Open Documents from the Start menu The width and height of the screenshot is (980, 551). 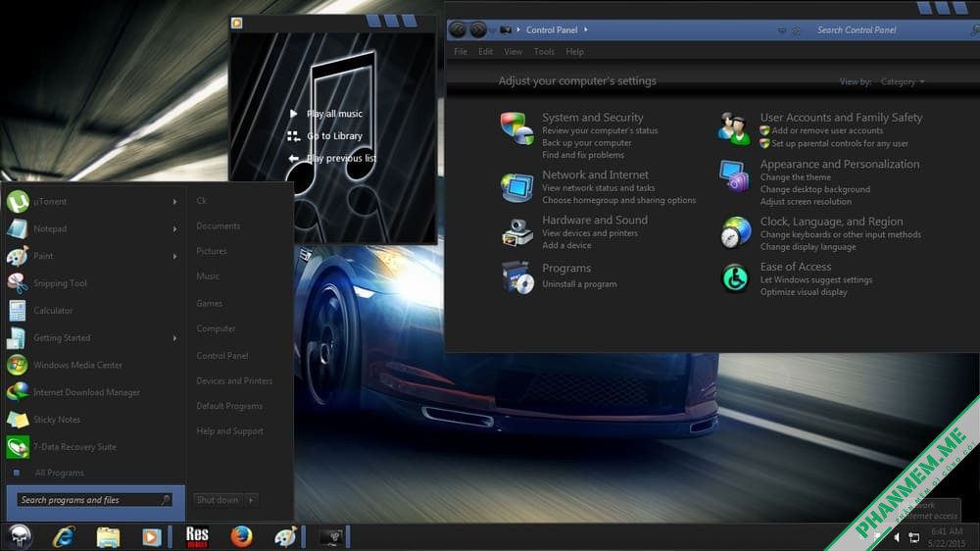pos(219,225)
